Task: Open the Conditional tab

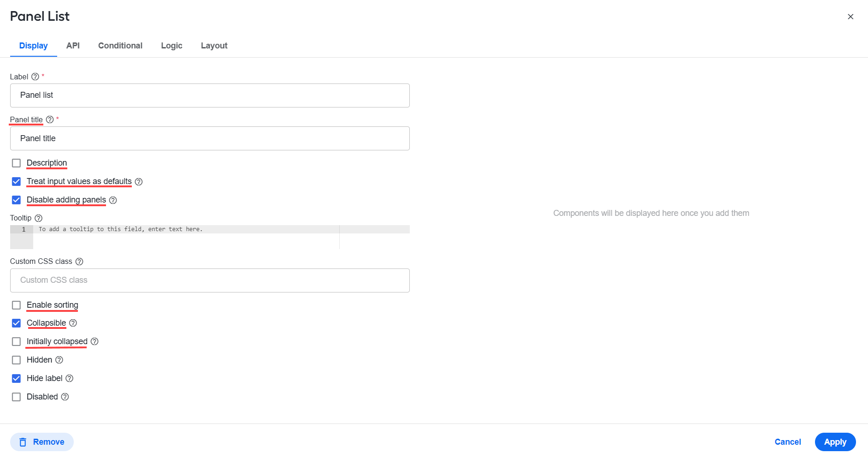Action: click(120, 46)
